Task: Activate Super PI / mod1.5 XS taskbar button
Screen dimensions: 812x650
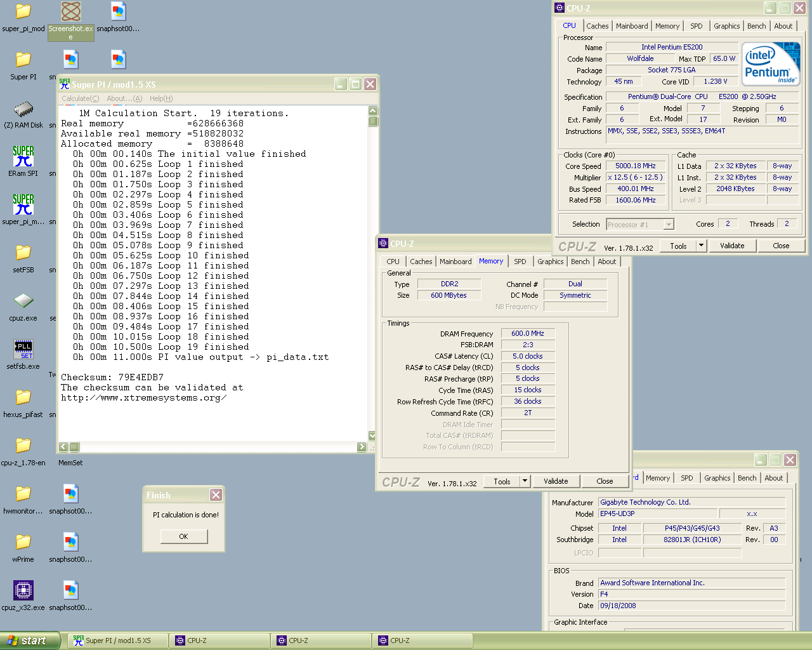Action: click(x=118, y=640)
